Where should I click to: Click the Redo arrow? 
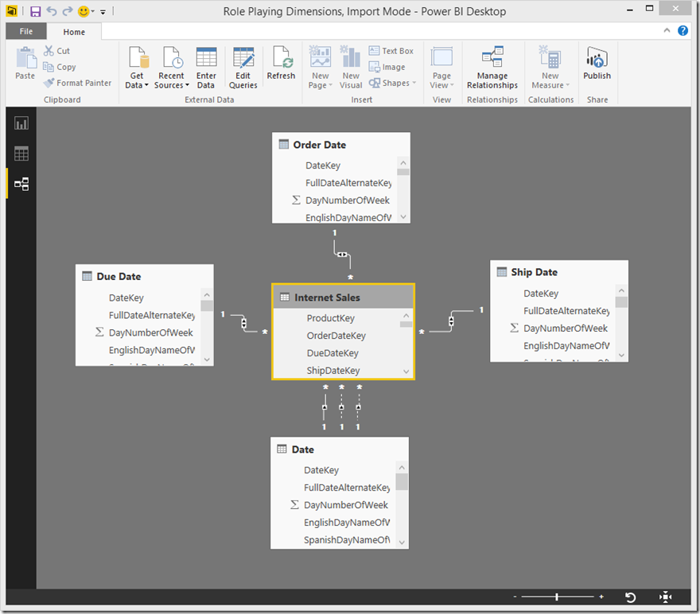68,10
